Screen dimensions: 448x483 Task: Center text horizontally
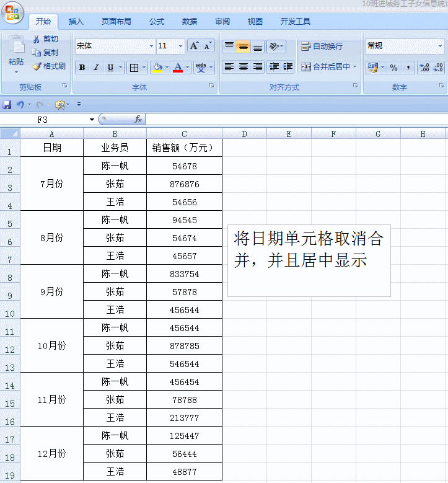point(244,67)
